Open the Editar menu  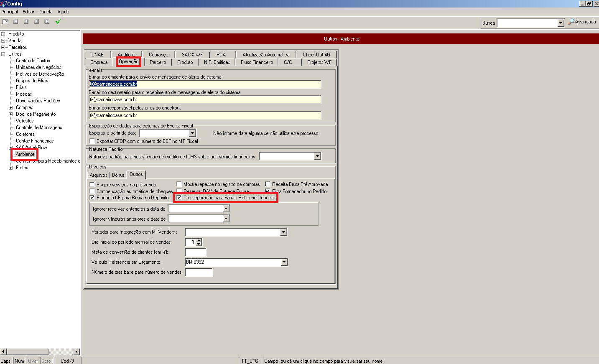coord(28,12)
